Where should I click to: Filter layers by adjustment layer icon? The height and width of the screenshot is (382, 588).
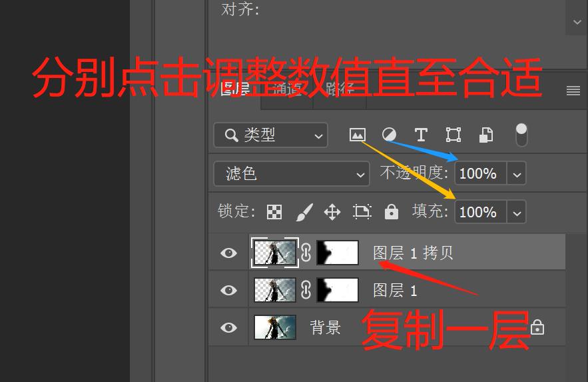(389, 135)
